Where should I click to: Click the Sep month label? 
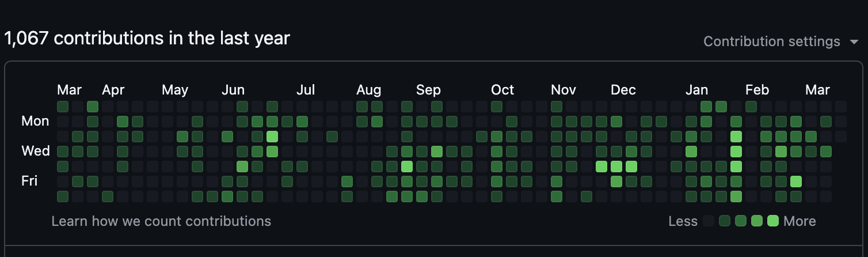[x=428, y=90]
